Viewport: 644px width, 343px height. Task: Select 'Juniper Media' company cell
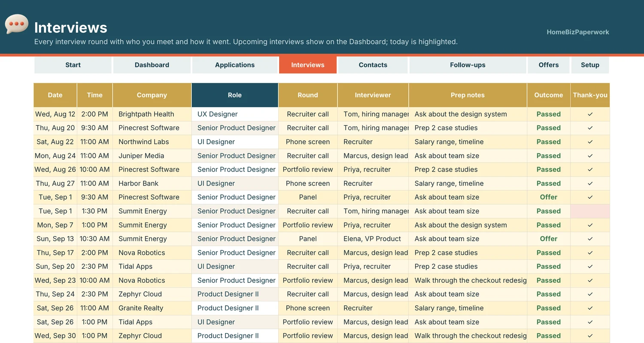point(152,156)
